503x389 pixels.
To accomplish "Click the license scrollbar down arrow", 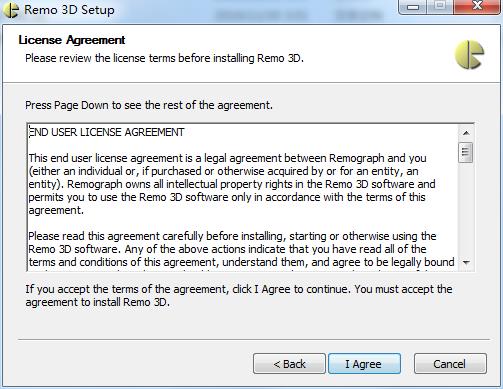I will pos(466,263).
